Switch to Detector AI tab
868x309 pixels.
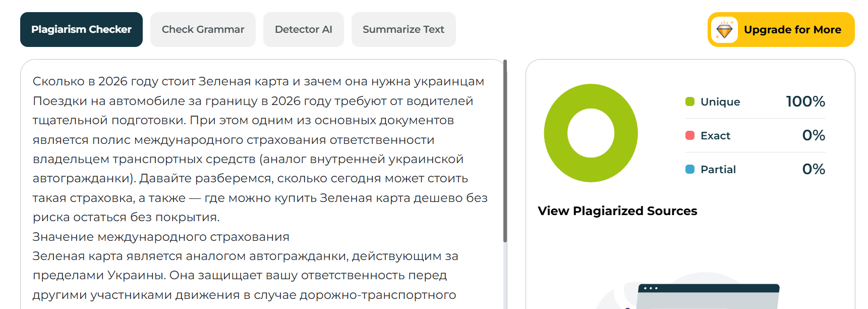tap(303, 30)
